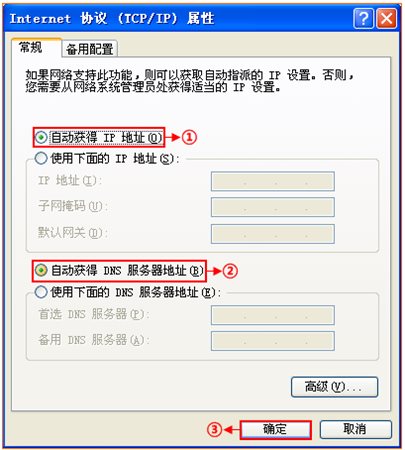
Task: Open advanced settings with 高级 button
Action: pyautogui.click(x=334, y=387)
